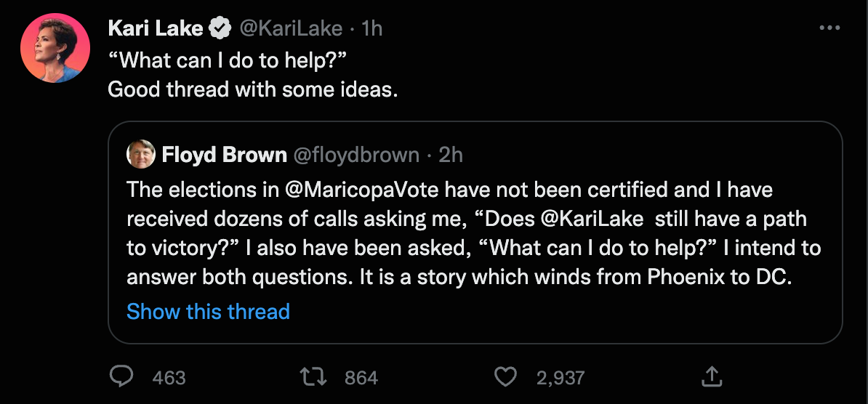The width and height of the screenshot is (868, 404).
Task: Like the tweet with the heart icon
Action: [x=505, y=376]
